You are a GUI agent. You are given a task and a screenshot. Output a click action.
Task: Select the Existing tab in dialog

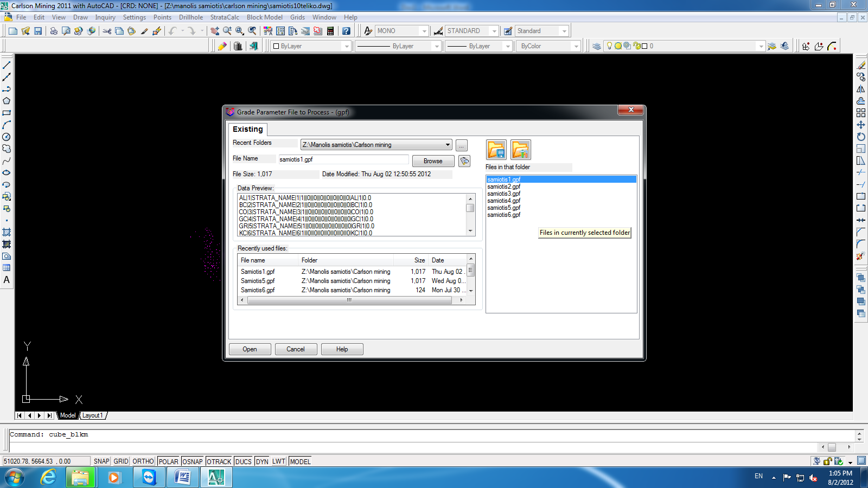(248, 129)
